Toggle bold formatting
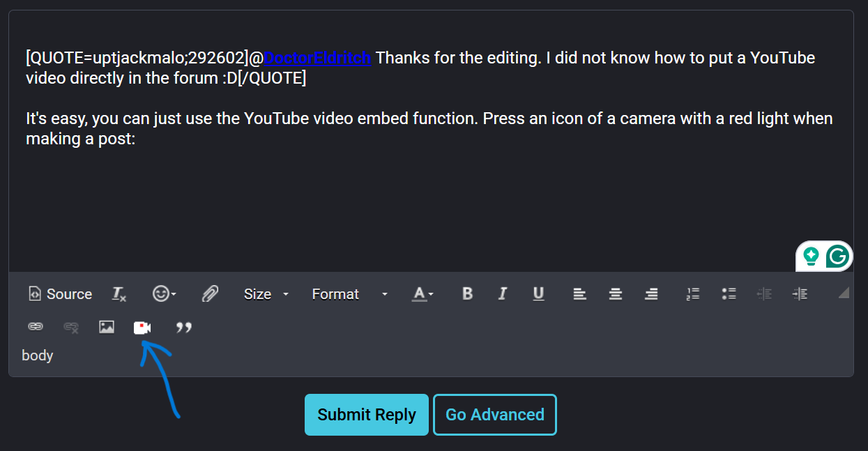This screenshot has height=451, width=868. [x=467, y=294]
